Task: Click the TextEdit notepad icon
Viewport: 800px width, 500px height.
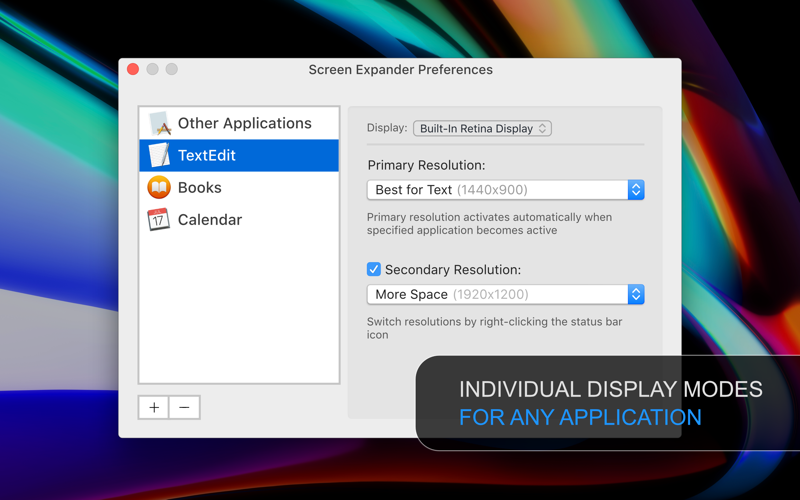Action: point(159,155)
